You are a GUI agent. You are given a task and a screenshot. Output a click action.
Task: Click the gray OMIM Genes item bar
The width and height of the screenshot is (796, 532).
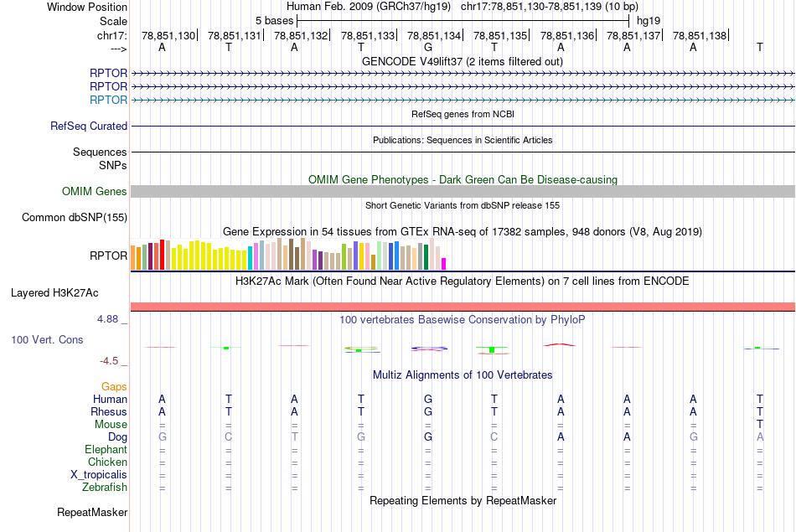463,191
